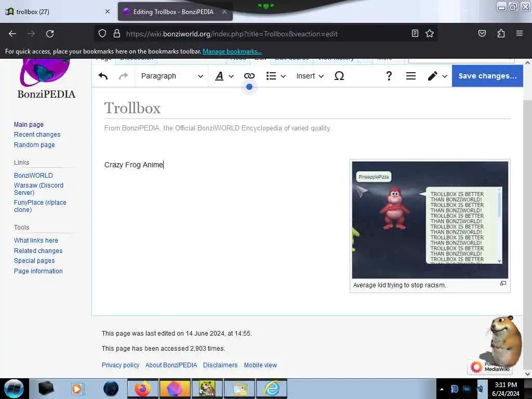This screenshot has height=399, width=532.
Task: Click Save changes button
Action: point(487,76)
